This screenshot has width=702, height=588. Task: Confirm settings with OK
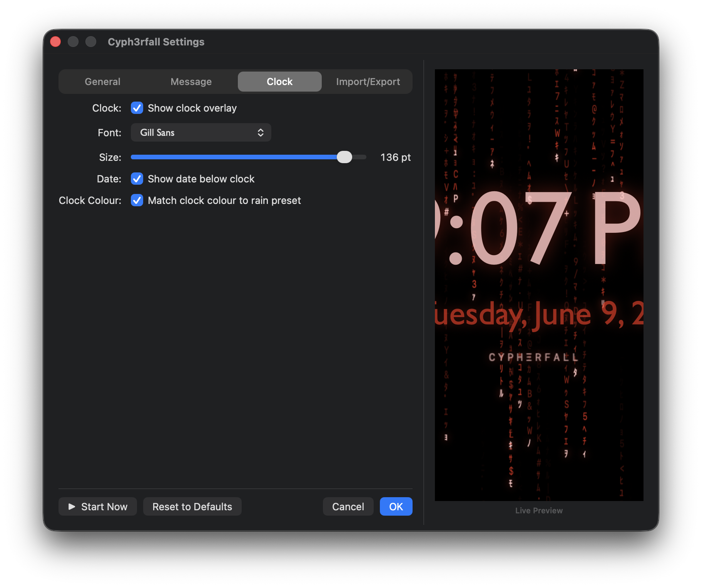[396, 506]
